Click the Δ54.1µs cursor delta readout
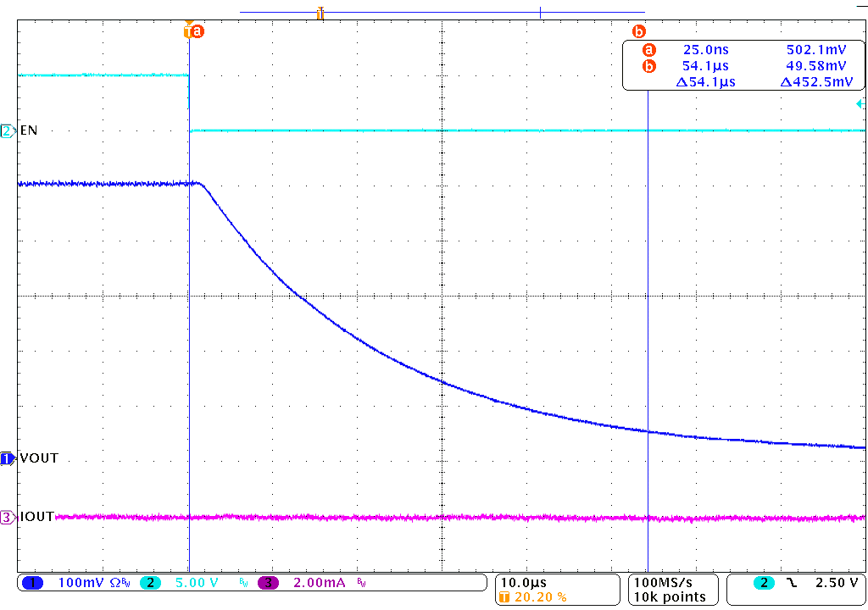Image resolution: width=868 pixels, height=610 pixels. [x=705, y=81]
